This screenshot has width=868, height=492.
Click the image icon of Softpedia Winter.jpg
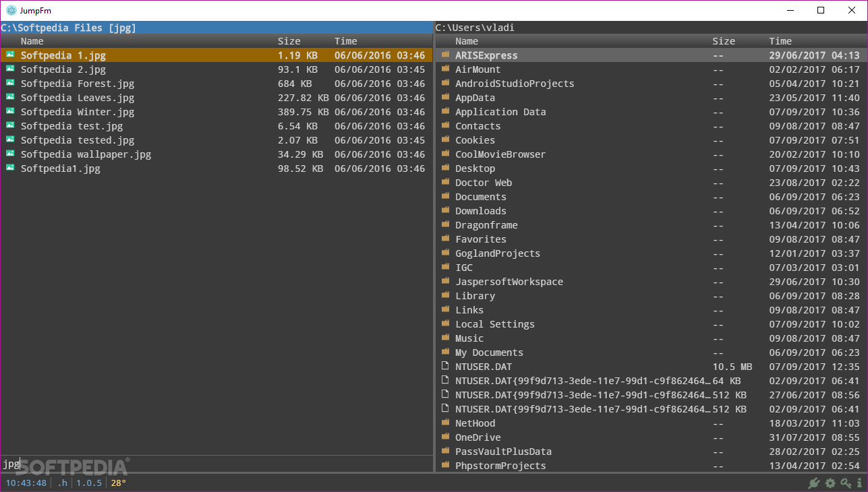(10, 111)
